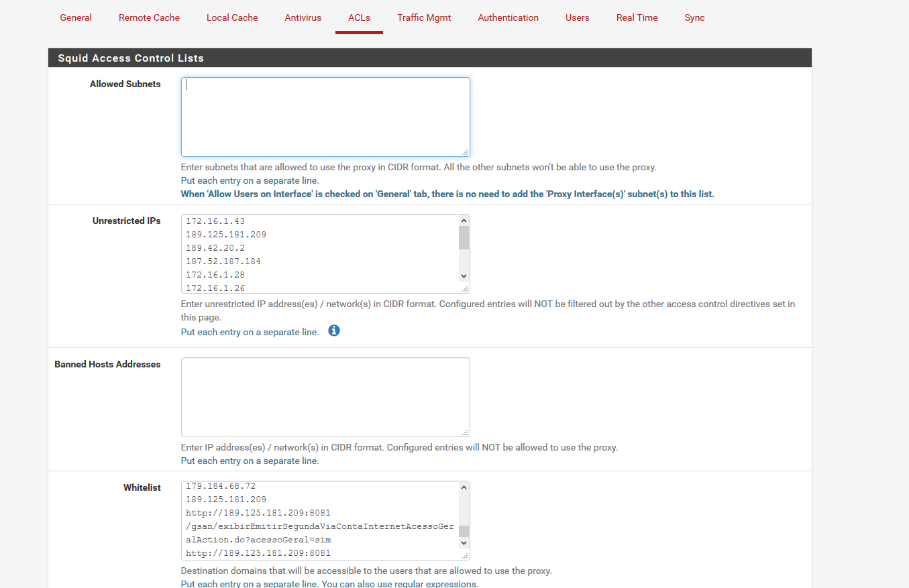The width and height of the screenshot is (909, 588).
Task: Open the Real Time tab
Action: 637,17
